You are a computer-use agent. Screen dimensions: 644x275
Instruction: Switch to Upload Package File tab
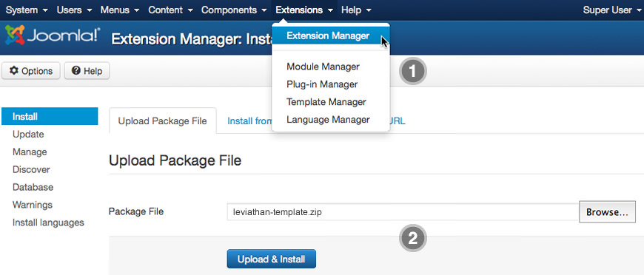click(163, 121)
